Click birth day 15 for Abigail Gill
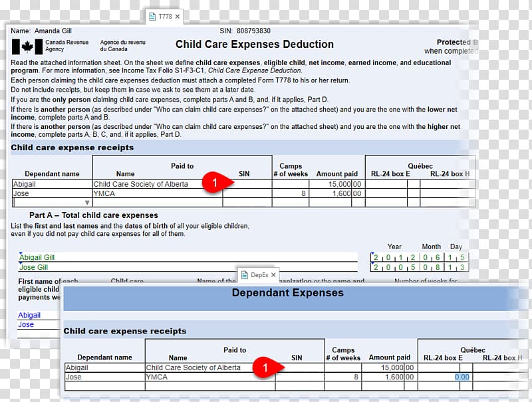Screen dimensions: 532x402 [x=456, y=257]
